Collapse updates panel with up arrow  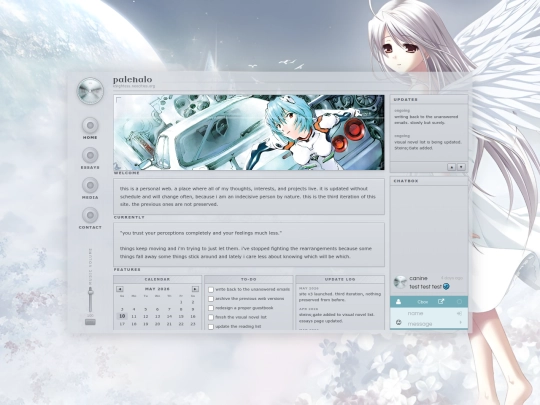coord(451,167)
